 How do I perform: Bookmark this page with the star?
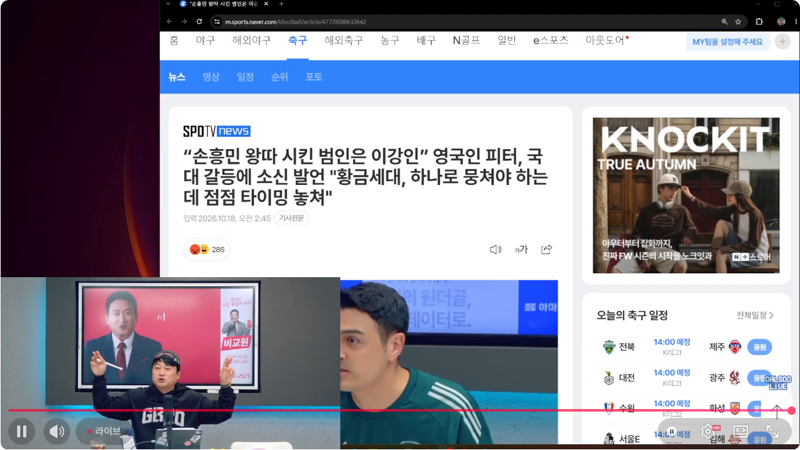point(738,21)
